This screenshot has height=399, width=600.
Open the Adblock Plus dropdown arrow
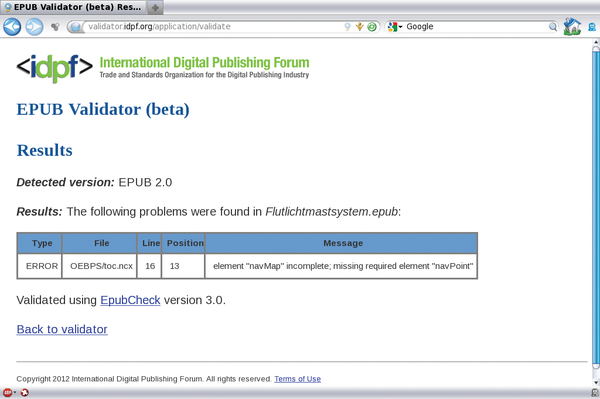click(x=15, y=392)
